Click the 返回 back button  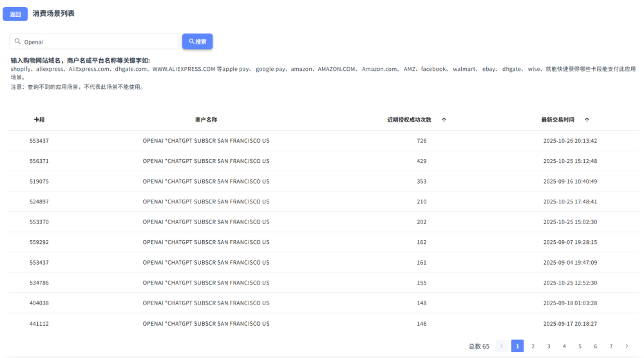tap(15, 14)
